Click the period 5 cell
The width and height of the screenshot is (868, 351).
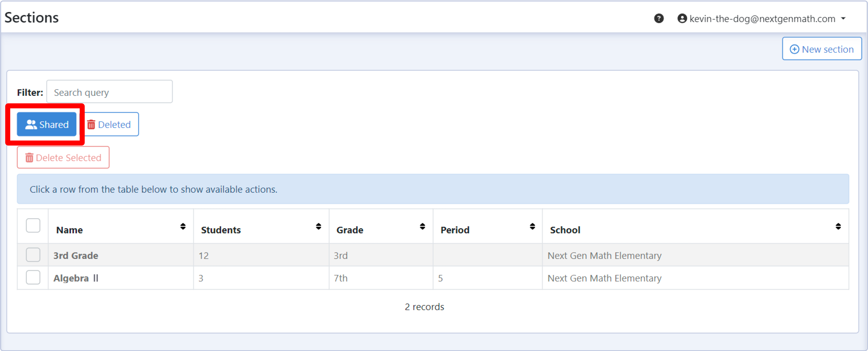point(488,278)
